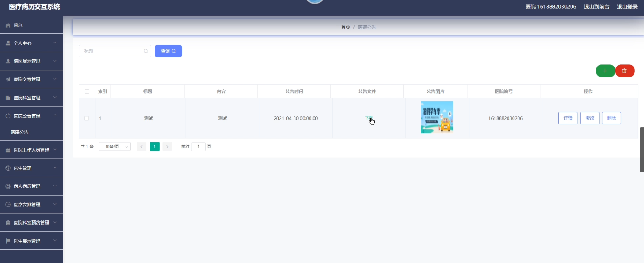
Task: Click the briefcase icon beside 医院工作人员管理
Action: click(x=8, y=150)
